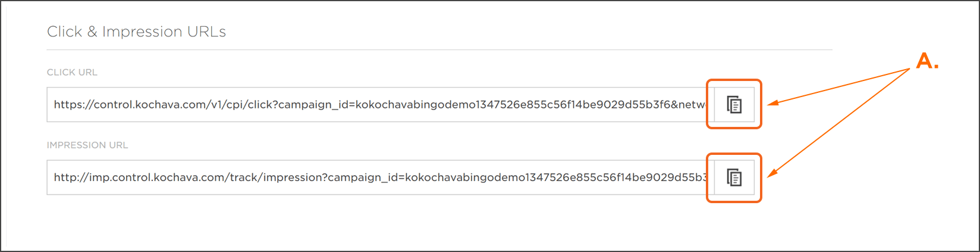Click the IMPRESSION URL field label
Viewport: 980px width, 252px height.
pos(87,145)
